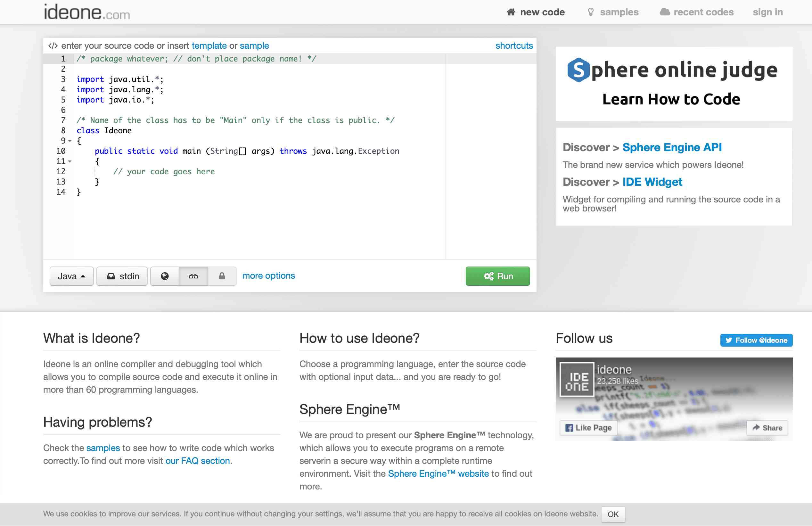
Task: Run the code with green Run button
Action: (497, 276)
